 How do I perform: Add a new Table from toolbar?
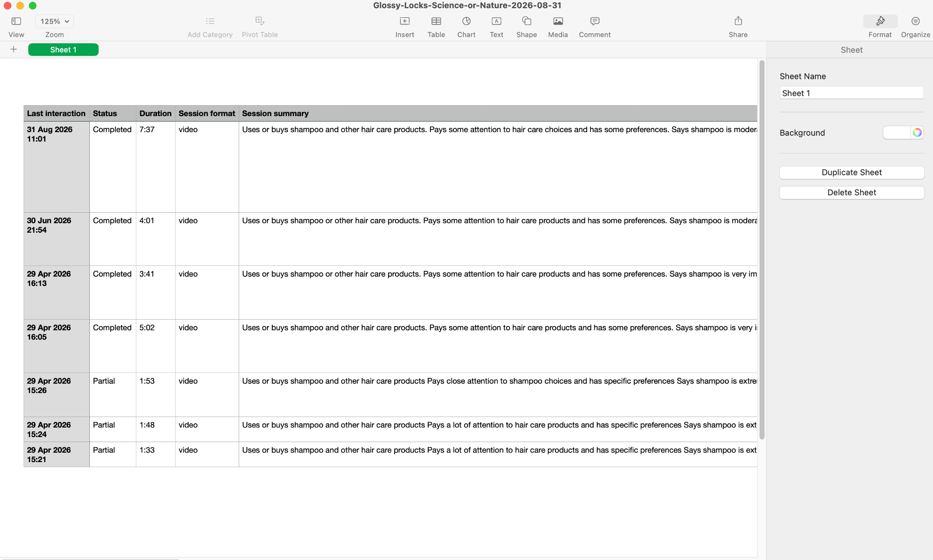pos(436,21)
